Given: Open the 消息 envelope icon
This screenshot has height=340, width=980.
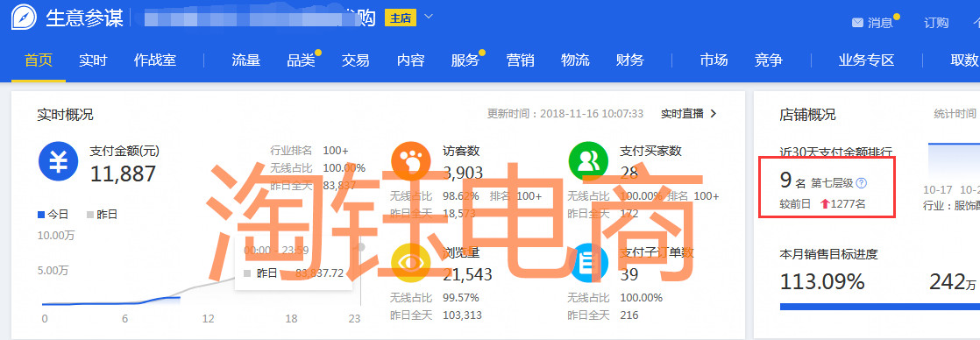Looking at the screenshot, I should (858, 23).
